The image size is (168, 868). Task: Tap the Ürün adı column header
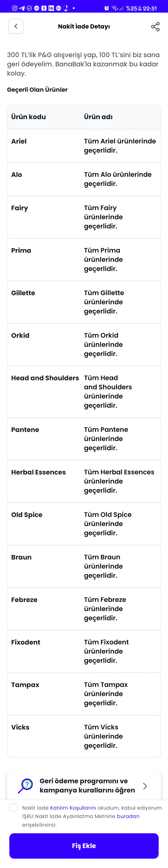(x=98, y=117)
